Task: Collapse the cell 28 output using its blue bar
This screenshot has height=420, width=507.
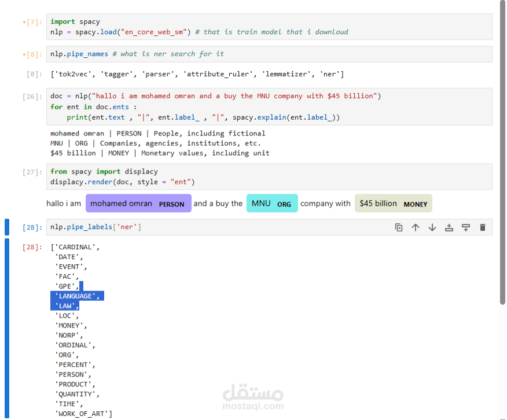Action: point(7,328)
